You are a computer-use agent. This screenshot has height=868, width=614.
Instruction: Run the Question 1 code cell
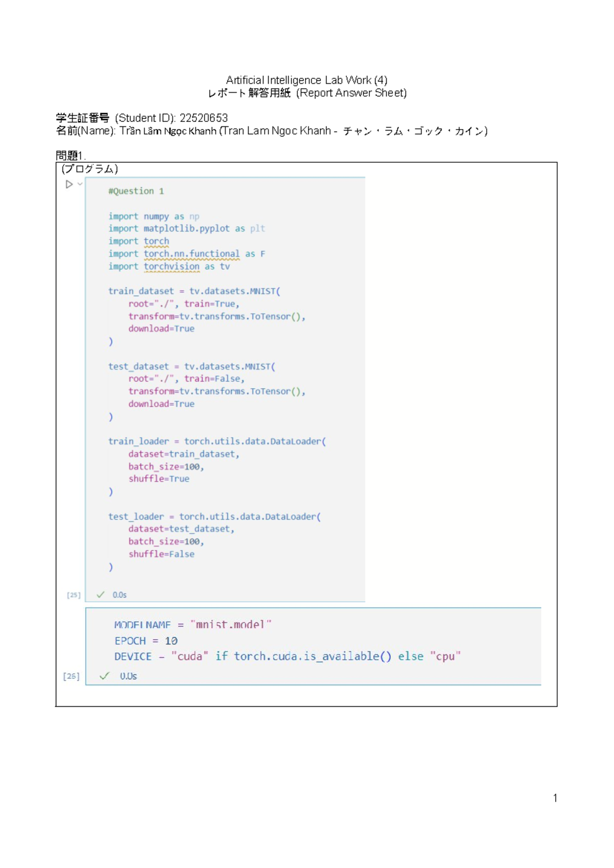coord(69,184)
